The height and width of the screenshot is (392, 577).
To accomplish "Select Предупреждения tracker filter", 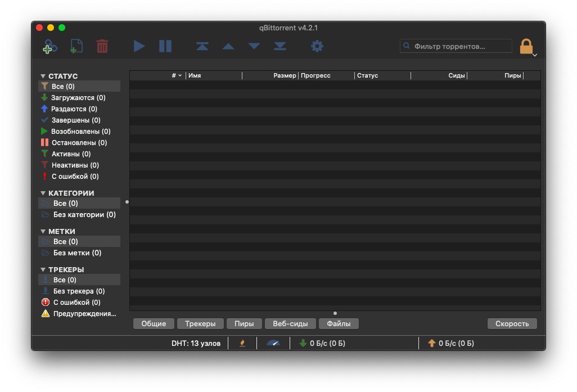I will [79, 314].
